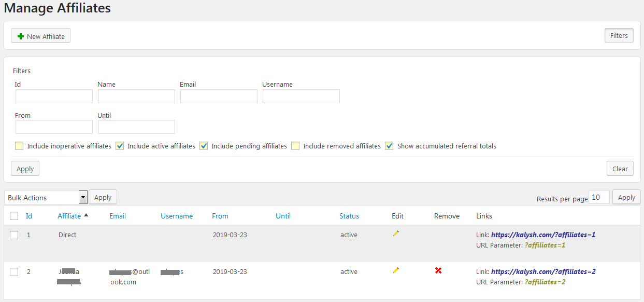
Task: Click edit pencil for Direct affiliate
Action: point(396,234)
